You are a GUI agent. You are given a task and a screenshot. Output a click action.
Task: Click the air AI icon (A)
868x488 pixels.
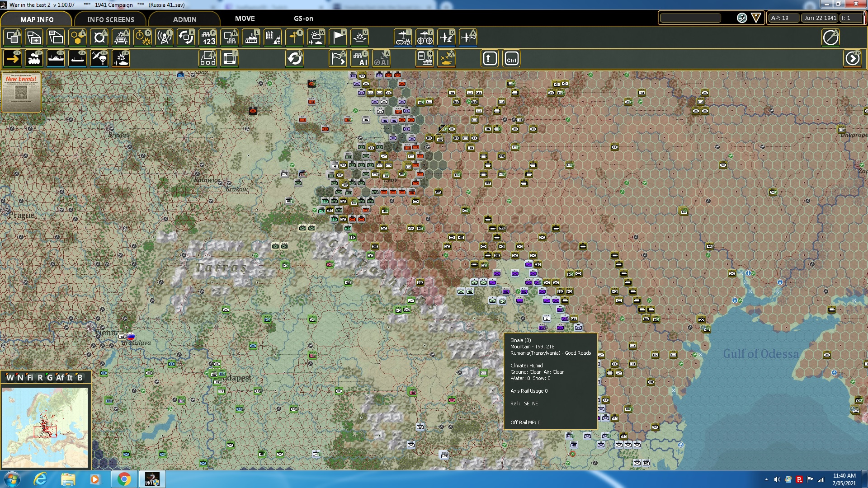(x=382, y=59)
